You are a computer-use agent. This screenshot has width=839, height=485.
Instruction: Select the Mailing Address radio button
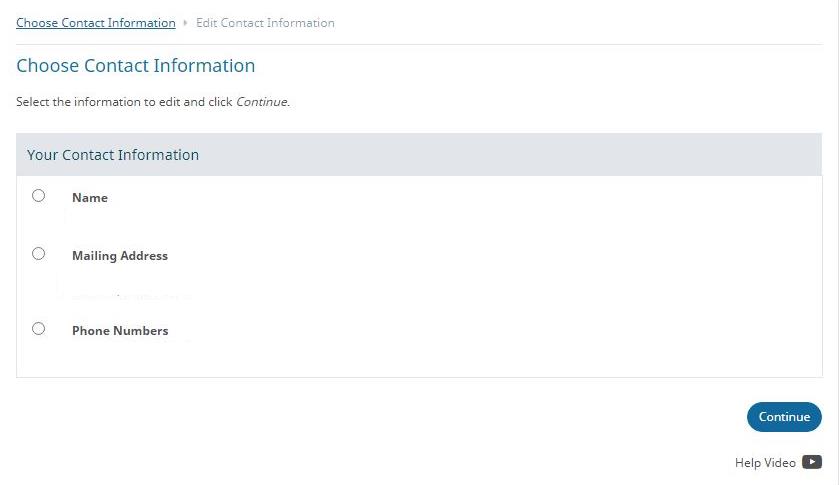pyautogui.click(x=39, y=253)
